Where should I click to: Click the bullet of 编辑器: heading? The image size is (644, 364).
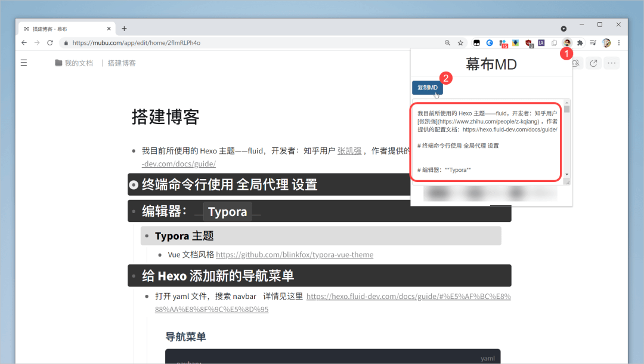click(134, 211)
